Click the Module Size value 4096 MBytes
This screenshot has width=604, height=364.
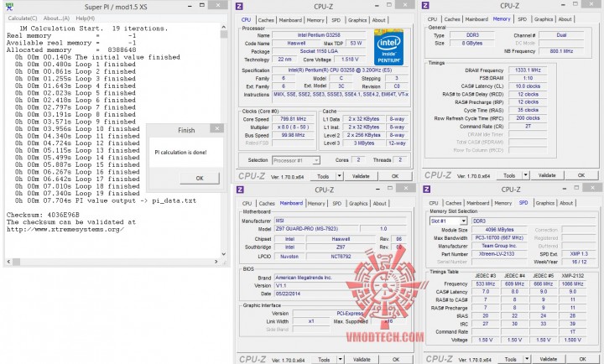pos(499,230)
